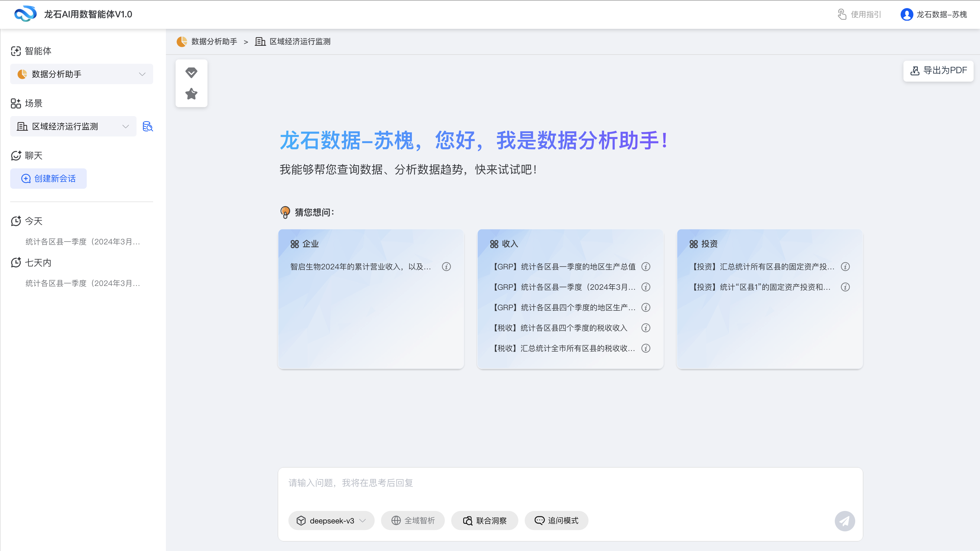The width and height of the screenshot is (980, 551).
Task: Toggle 追问模式 on
Action: (x=556, y=520)
